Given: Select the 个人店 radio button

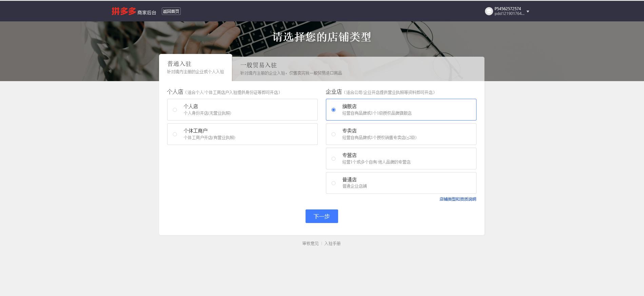Looking at the screenshot, I should pyautogui.click(x=175, y=110).
